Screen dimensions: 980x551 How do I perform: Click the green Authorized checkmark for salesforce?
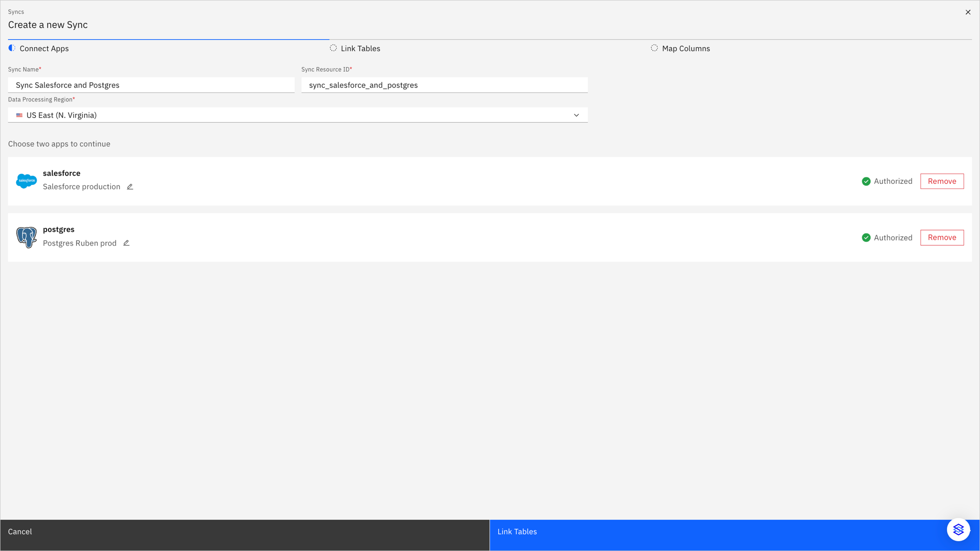click(866, 181)
